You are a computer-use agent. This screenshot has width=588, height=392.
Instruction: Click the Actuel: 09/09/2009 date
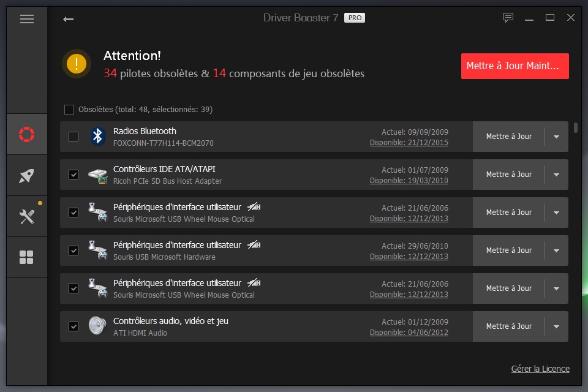pyautogui.click(x=415, y=132)
